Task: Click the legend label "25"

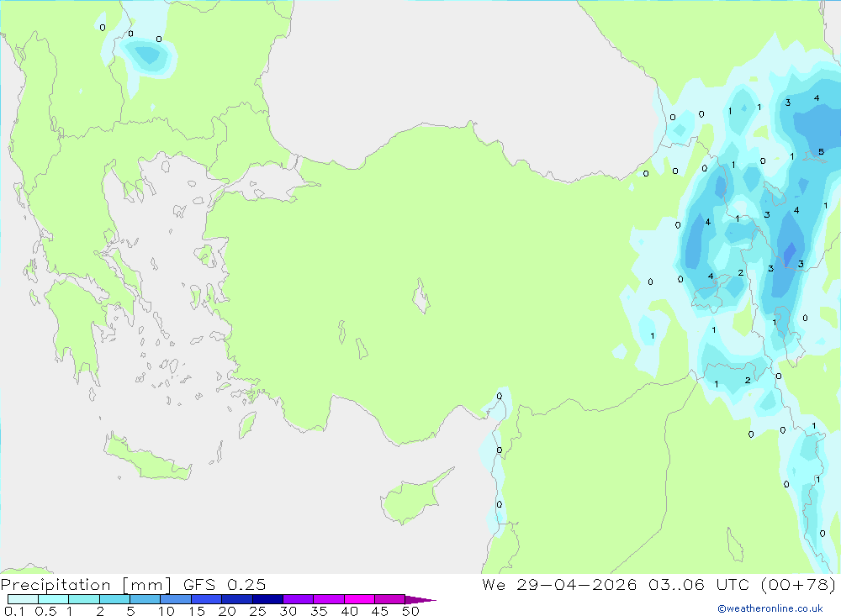Action: click(257, 611)
